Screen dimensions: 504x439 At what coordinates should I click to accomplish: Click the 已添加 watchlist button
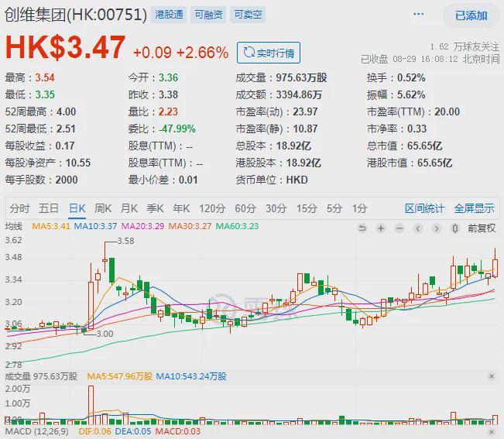coord(471,15)
